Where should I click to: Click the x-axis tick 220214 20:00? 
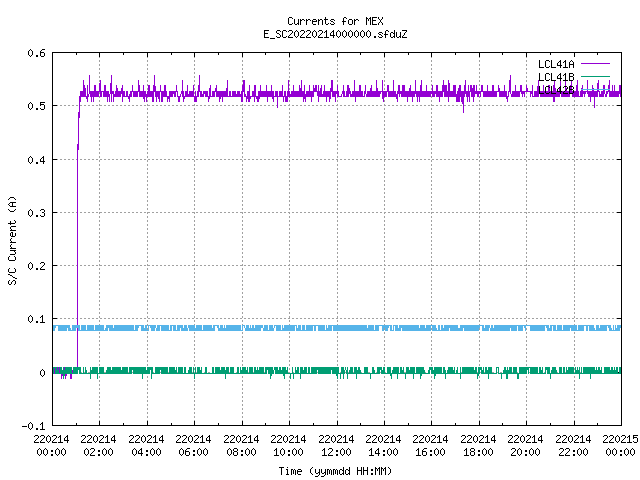[525, 446]
